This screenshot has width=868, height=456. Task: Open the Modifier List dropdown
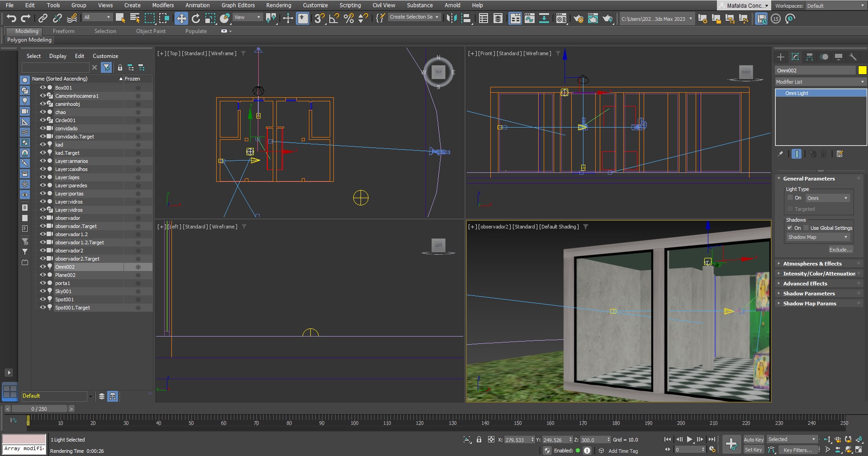click(x=820, y=82)
